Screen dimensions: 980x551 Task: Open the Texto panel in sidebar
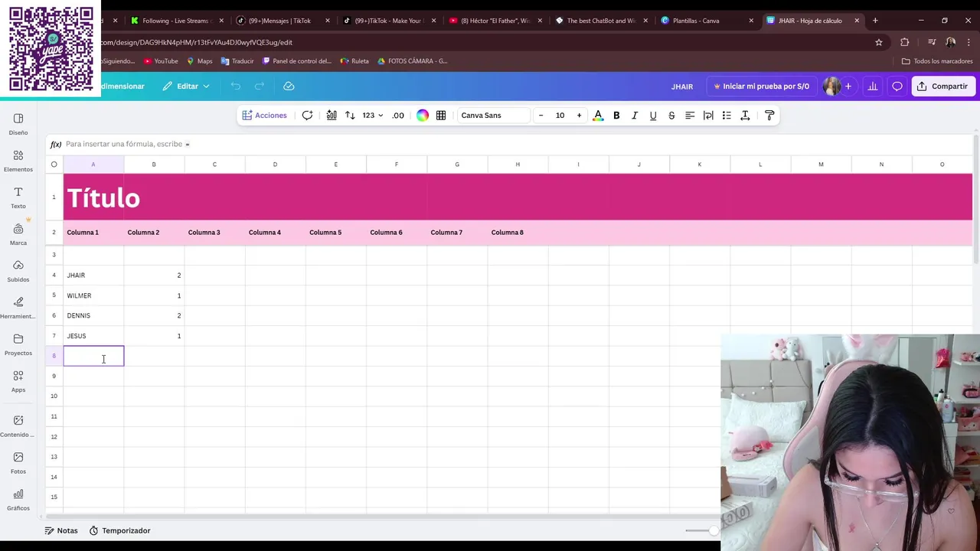[x=18, y=197]
